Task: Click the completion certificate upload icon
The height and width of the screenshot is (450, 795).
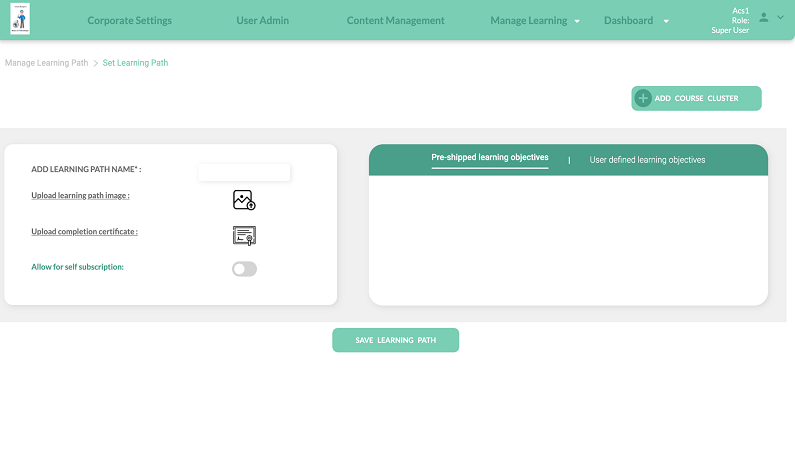Action: click(244, 235)
